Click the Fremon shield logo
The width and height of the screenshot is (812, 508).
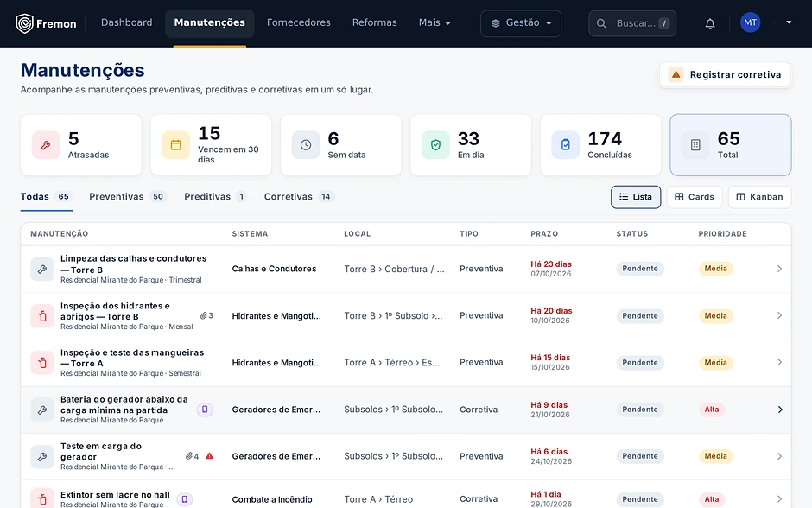[x=24, y=23]
